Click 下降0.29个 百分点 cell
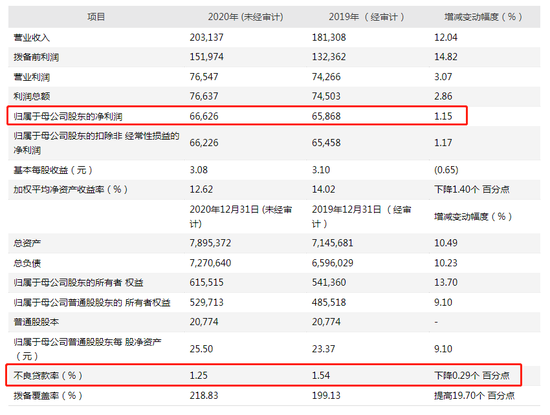The image size is (550, 415). 472,376
